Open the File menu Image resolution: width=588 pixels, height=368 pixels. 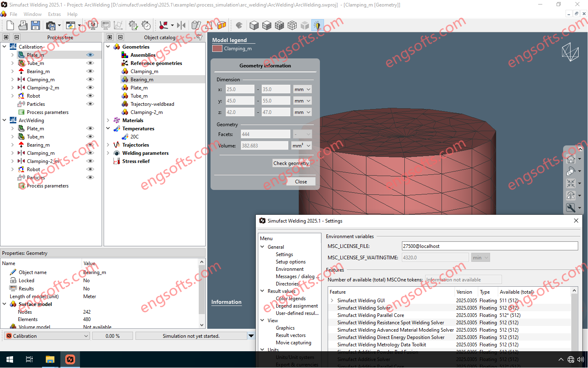(x=13, y=14)
